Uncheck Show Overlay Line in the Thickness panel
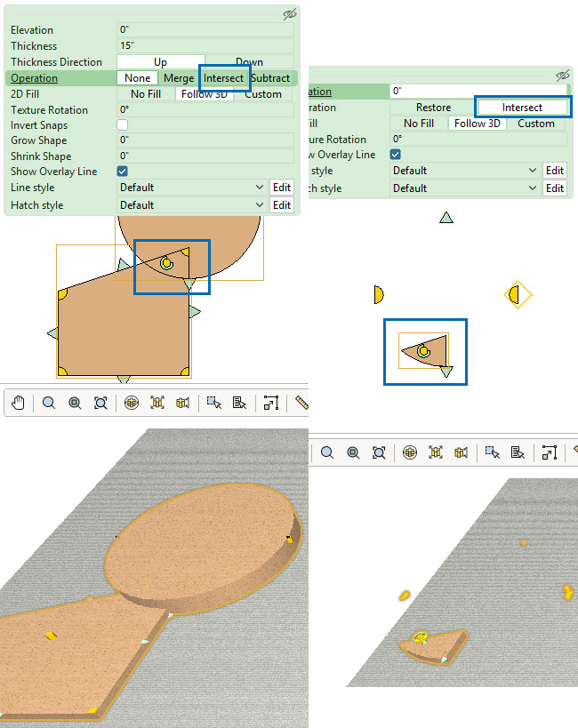 click(x=123, y=171)
